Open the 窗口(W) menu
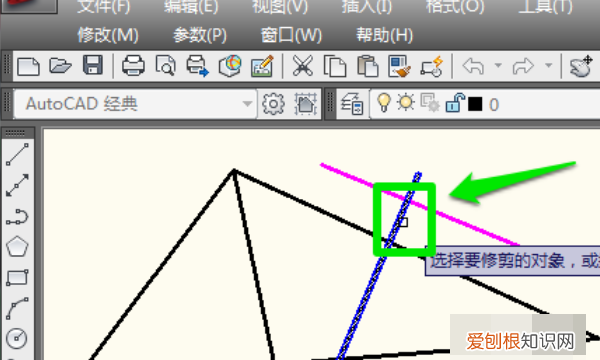600x360 pixels. pos(291,35)
